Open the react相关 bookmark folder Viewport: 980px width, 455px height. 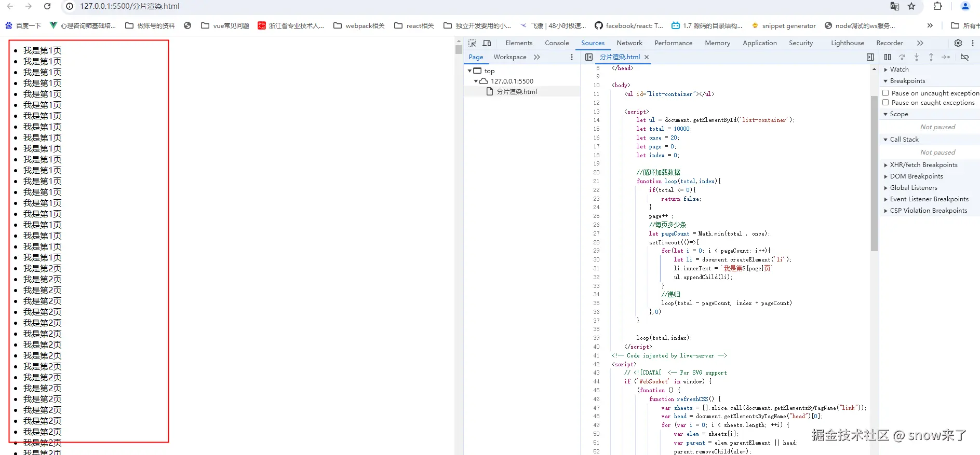point(414,25)
